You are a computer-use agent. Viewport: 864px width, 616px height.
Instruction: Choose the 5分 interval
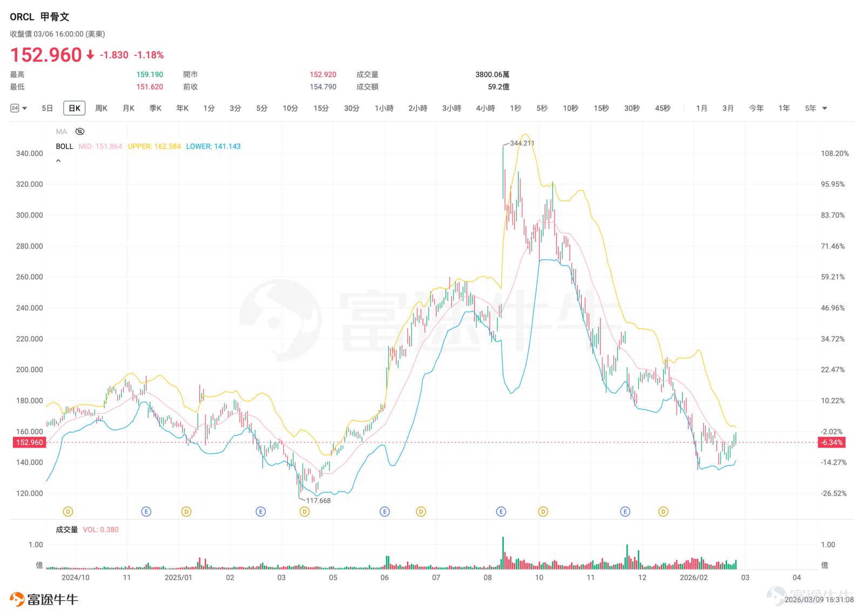click(262, 109)
